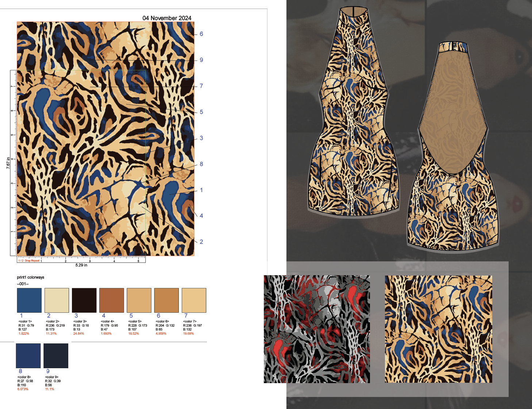Click the '5.29 in' width measurement
The image size is (532, 409).
click(x=81, y=265)
